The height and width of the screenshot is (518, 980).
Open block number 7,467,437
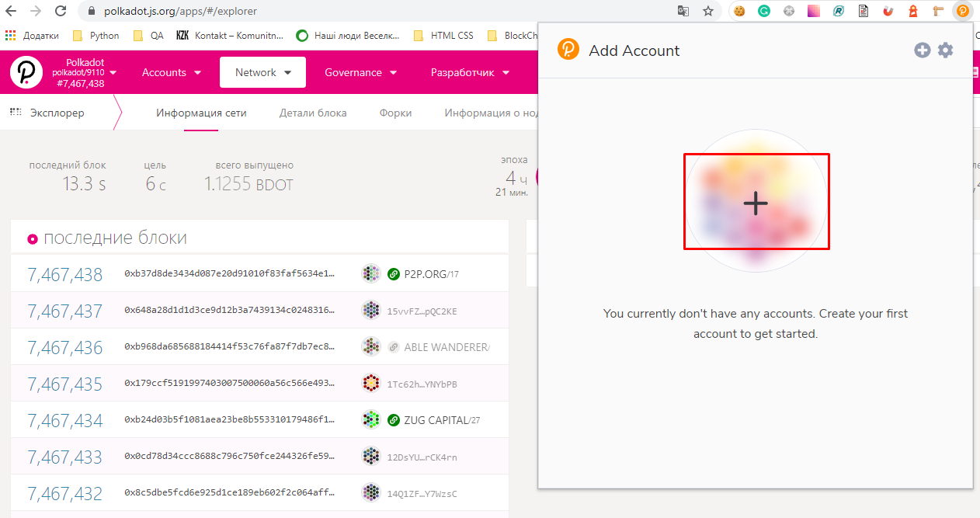pos(64,311)
